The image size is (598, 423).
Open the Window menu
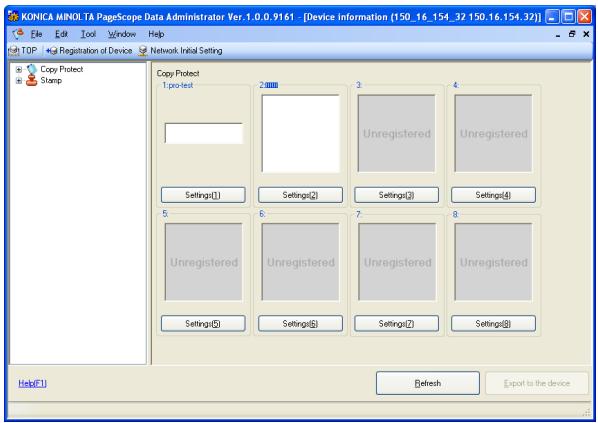(122, 34)
